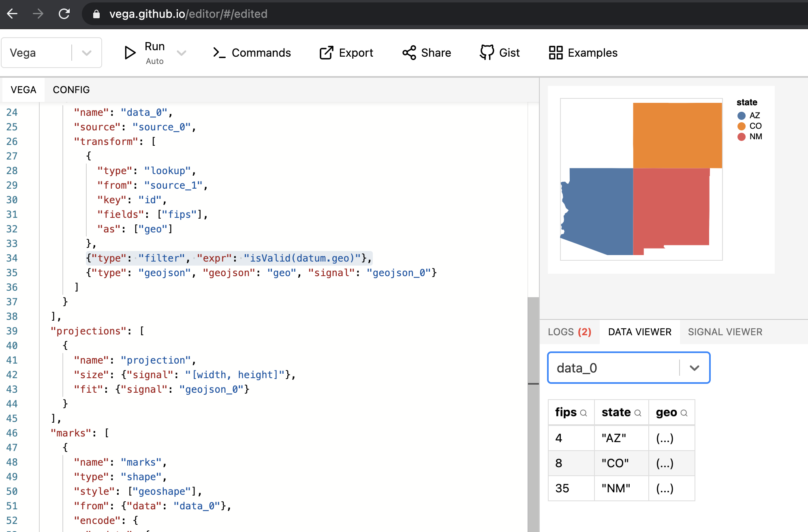Expand the Run options chevron
Screen dimensions: 808x532
click(x=182, y=53)
